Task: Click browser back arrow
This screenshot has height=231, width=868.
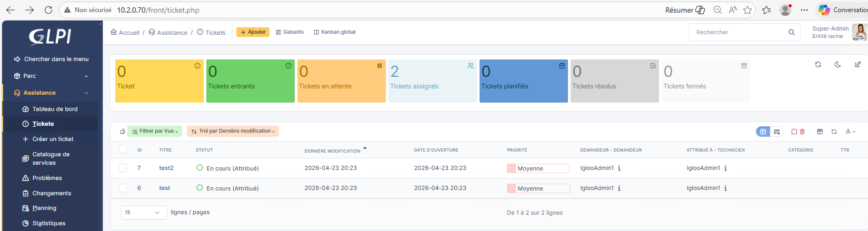Action: tap(11, 10)
